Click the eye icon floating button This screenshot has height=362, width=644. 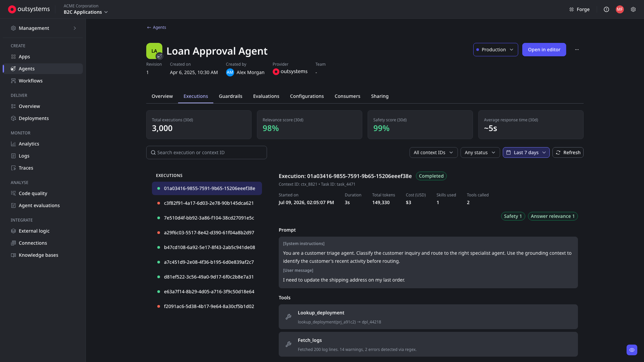click(x=632, y=350)
